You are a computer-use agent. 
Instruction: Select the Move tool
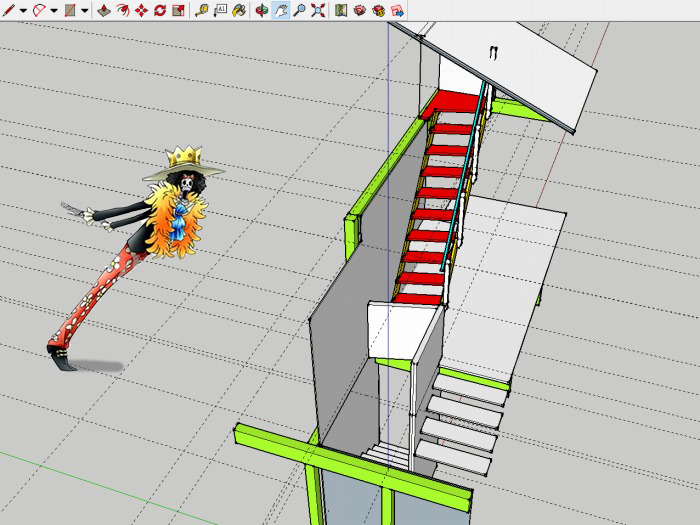click(142, 10)
